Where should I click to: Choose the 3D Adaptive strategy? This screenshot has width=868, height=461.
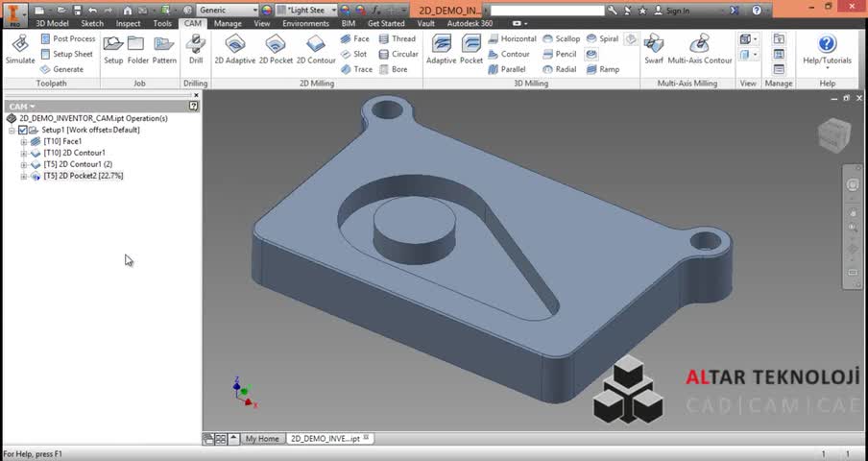pos(441,49)
